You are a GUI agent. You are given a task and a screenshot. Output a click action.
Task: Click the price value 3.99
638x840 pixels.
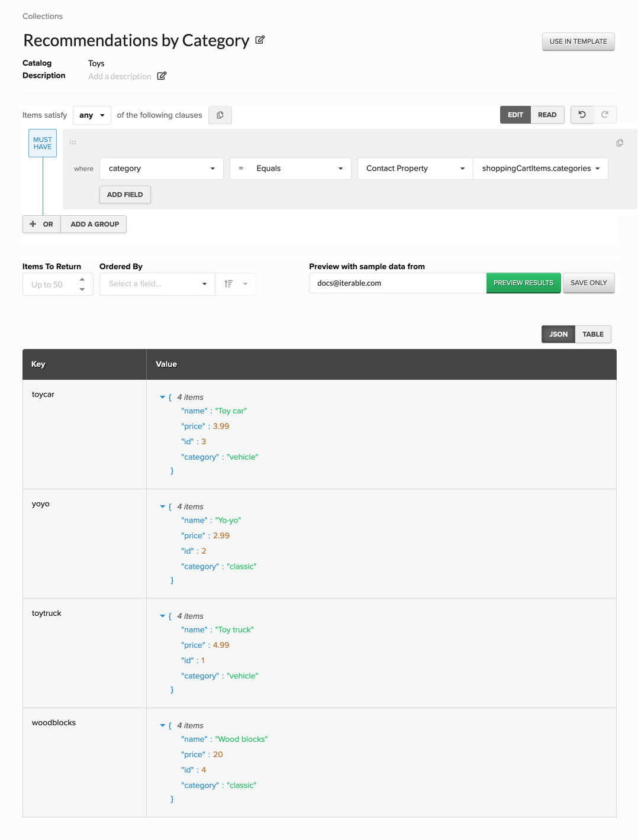pos(221,426)
